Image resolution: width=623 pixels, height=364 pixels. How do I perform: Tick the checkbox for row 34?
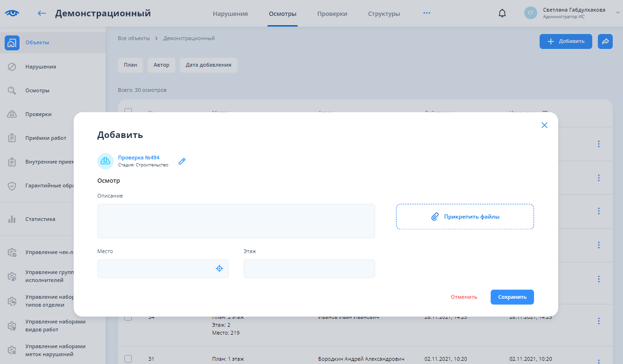pos(128,318)
